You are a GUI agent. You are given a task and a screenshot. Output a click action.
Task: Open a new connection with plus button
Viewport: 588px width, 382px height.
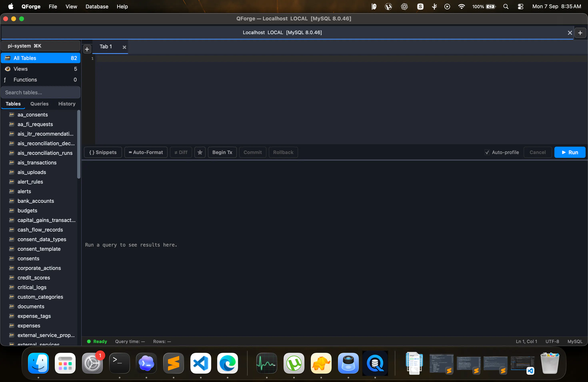(x=580, y=33)
